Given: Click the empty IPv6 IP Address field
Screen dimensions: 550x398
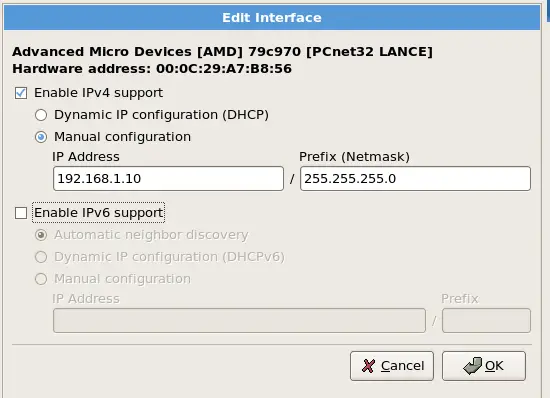Looking at the screenshot, I should [239, 321].
